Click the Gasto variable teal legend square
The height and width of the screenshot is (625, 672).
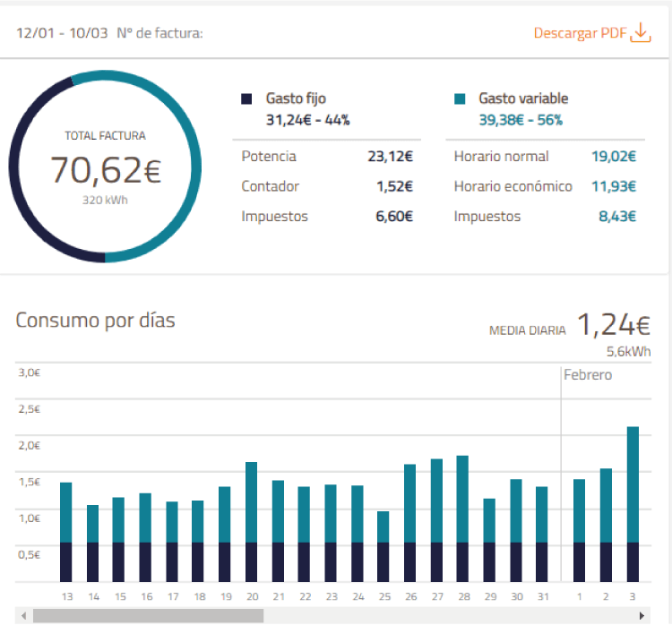pos(460,98)
